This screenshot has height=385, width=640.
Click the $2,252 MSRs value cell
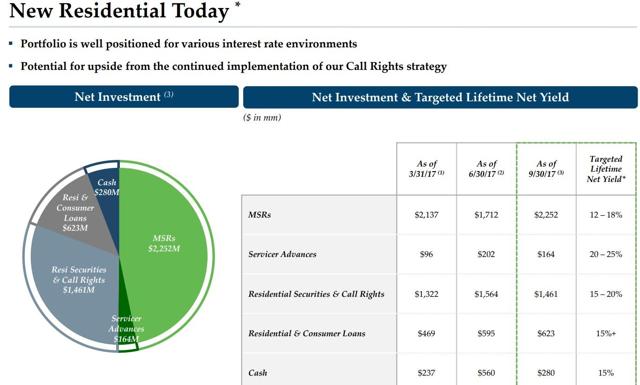[x=546, y=215]
